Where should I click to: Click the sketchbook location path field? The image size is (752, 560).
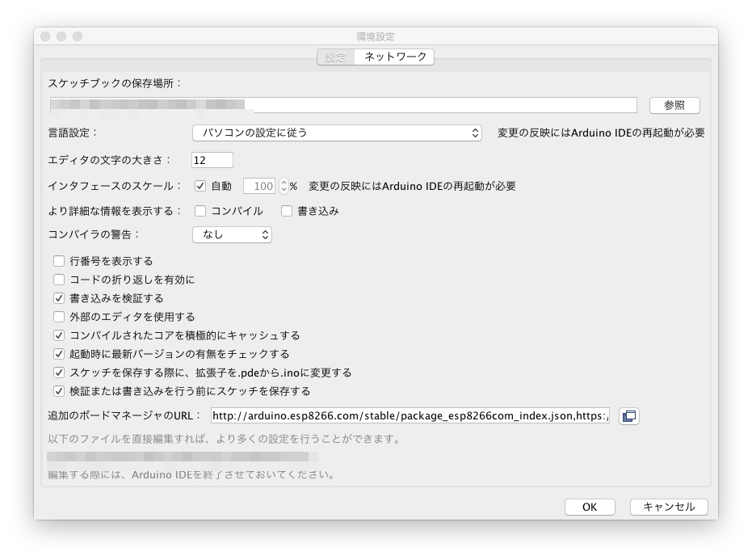point(343,105)
